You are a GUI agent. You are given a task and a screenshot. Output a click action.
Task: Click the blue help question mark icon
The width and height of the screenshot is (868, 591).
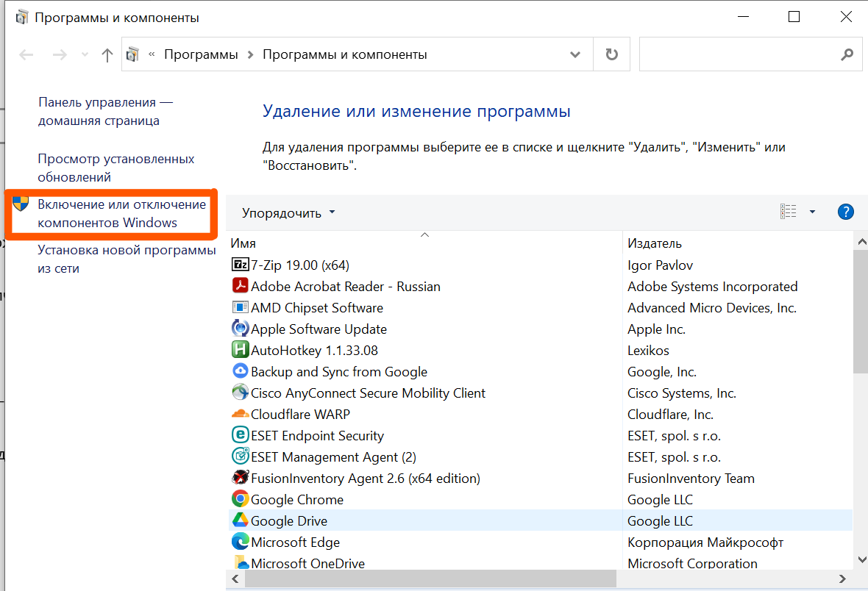point(845,212)
